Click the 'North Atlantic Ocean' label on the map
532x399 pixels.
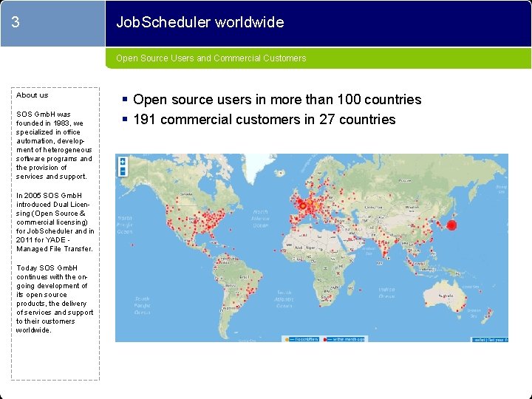(260, 218)
